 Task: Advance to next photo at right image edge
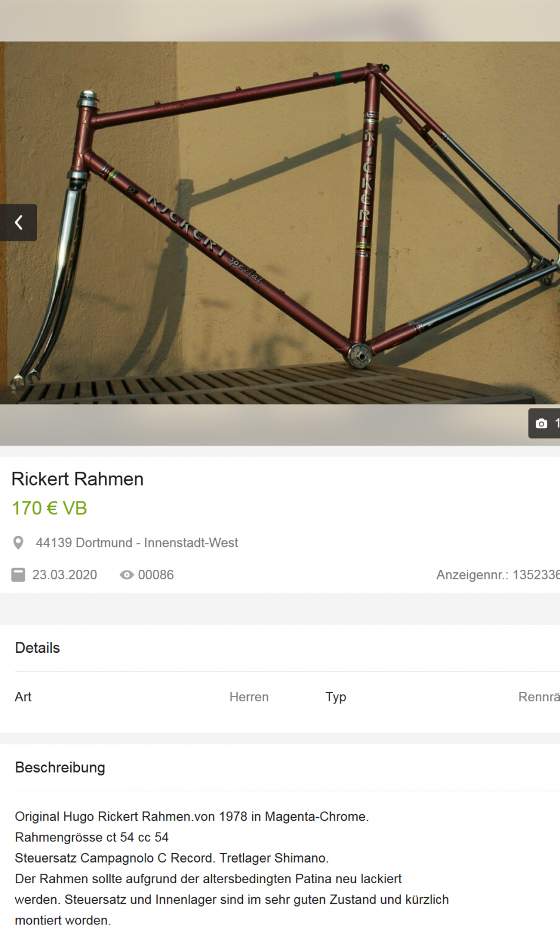[558, 223]
